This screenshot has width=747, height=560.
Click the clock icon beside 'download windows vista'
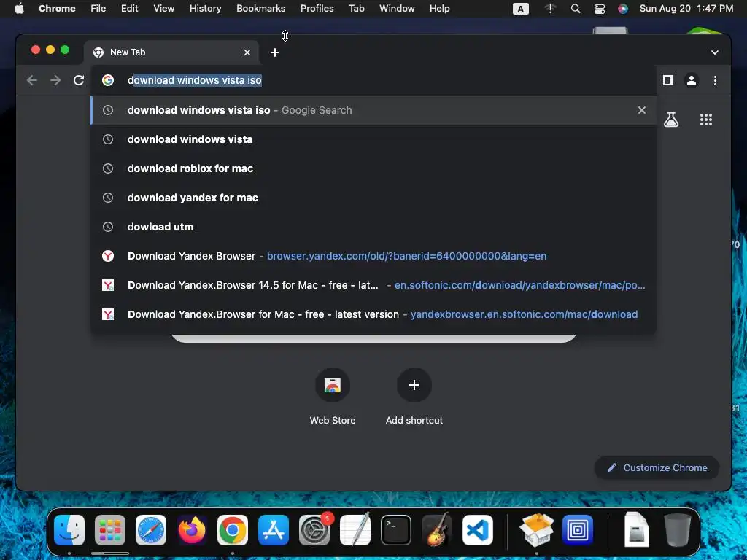108,139
